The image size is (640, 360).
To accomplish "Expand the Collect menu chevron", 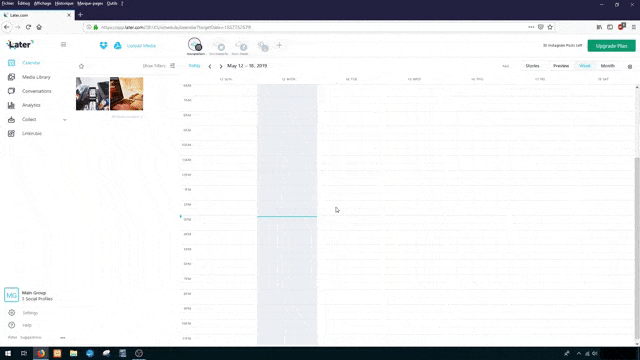I will tap(64, 120).
